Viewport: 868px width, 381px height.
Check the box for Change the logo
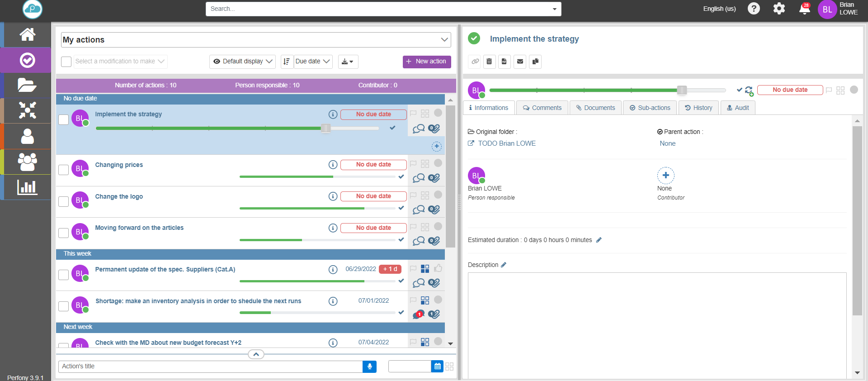pyautogui.click(x=64, y=201)
